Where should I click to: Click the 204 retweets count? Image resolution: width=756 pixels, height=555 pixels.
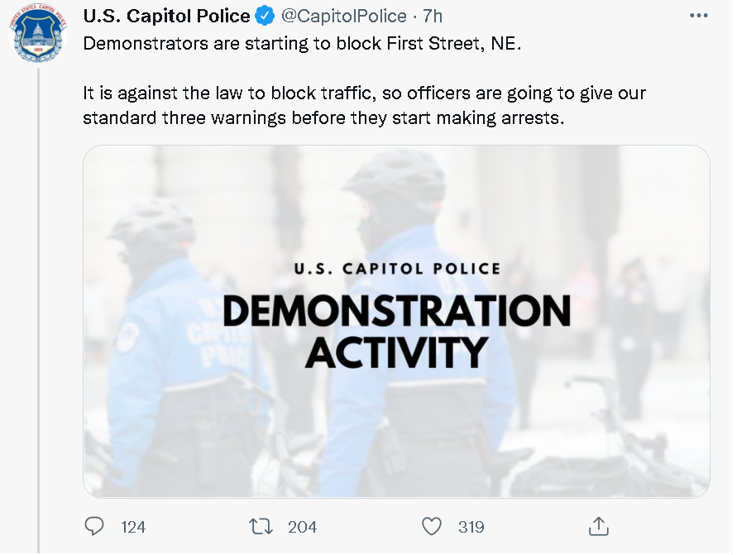302,527
